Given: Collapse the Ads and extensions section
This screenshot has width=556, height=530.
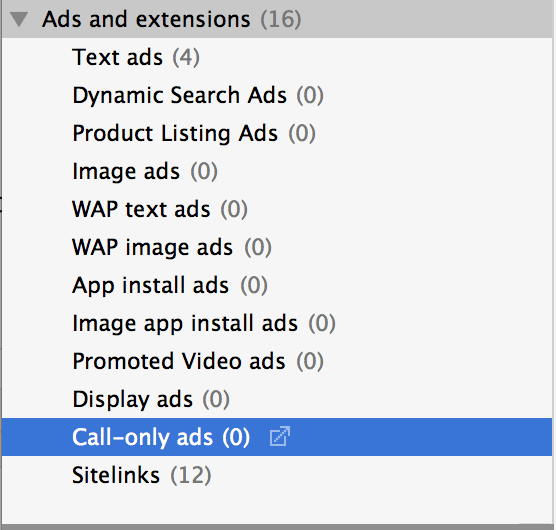Looking at the screenshot, I should pyautogui.click(x=19, y=19).
